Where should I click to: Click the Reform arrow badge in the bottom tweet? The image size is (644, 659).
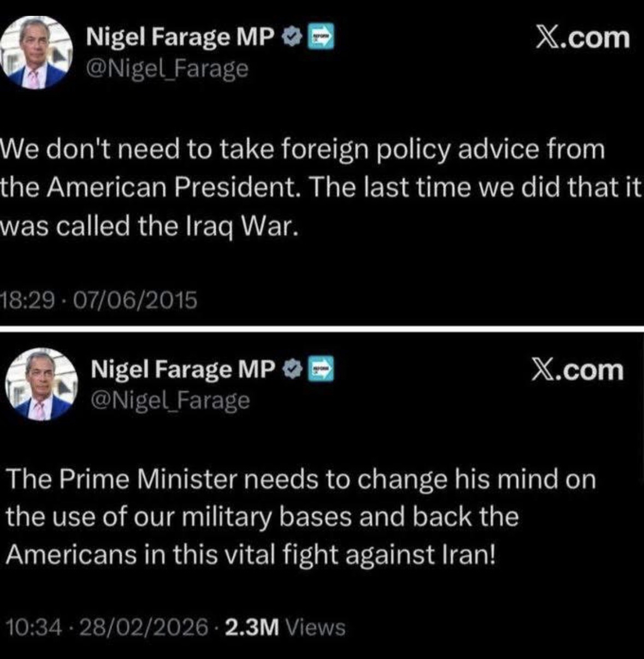pyautogui.click(x=321, y=369)
